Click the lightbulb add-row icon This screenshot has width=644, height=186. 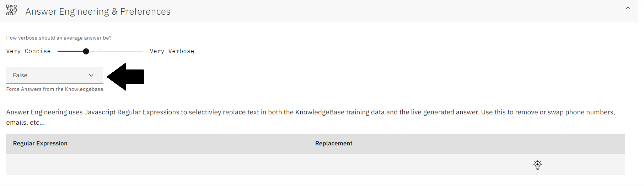point(537,165)
